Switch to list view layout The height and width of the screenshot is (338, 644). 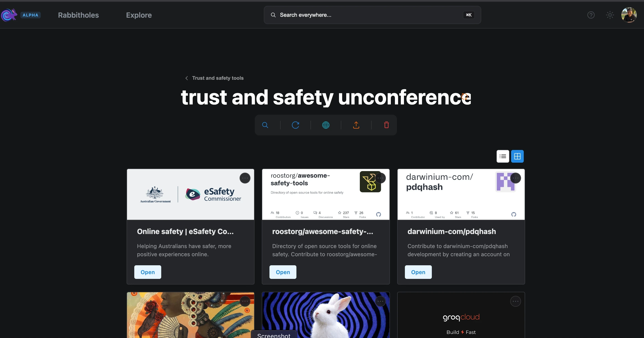click(x=503, y=156)
